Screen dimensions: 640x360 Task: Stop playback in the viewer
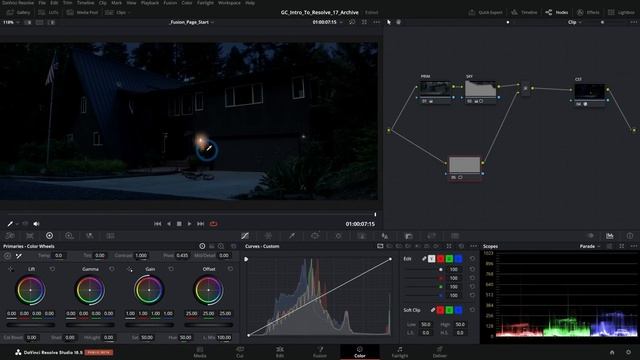[179, 224]
